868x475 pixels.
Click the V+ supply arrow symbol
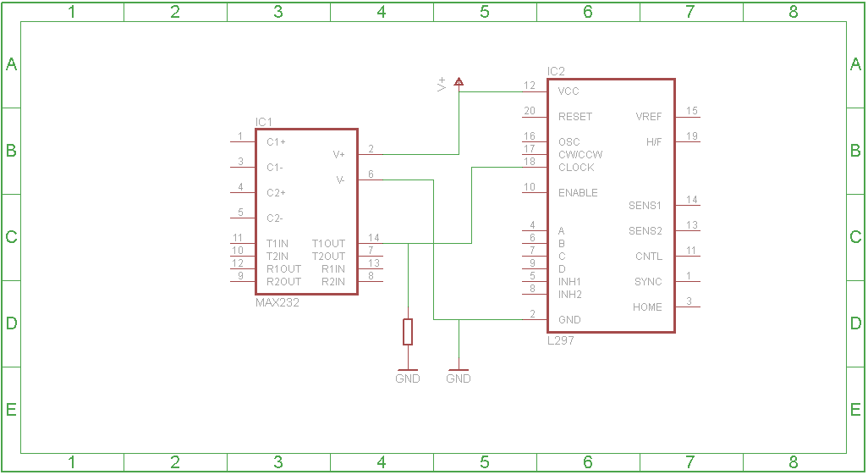(459, 82)
